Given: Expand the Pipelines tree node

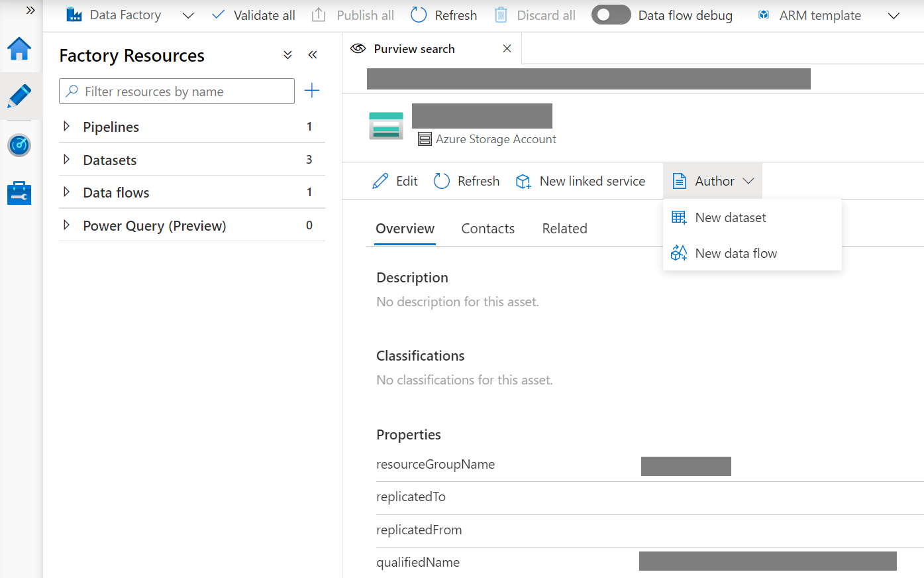Looking at the screenshot, I should [x=66, y=127].
